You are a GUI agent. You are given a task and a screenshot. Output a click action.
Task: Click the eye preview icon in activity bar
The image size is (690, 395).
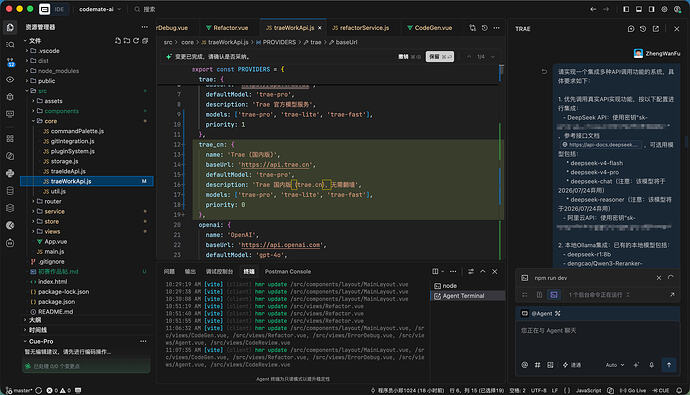(10, 80)
